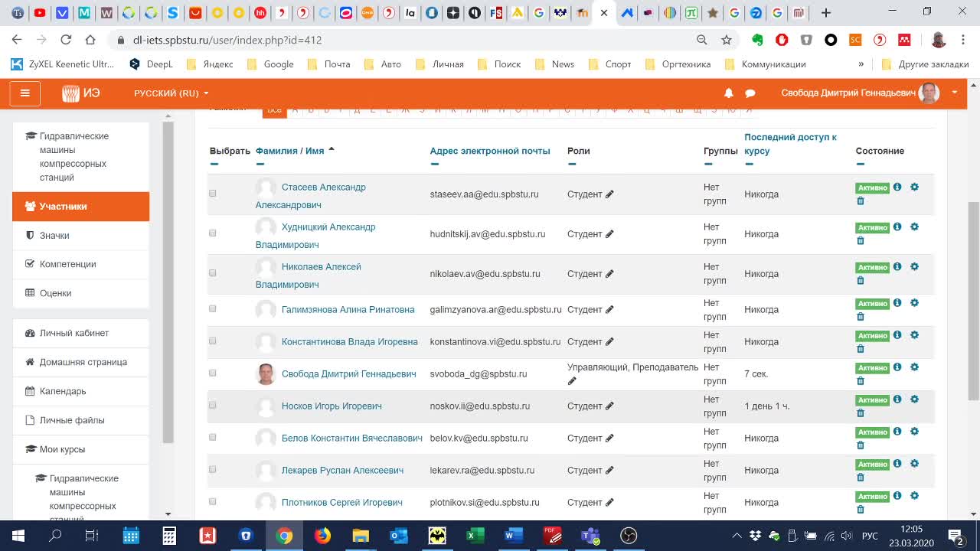Open Домашняя страница link

[80, 362]
